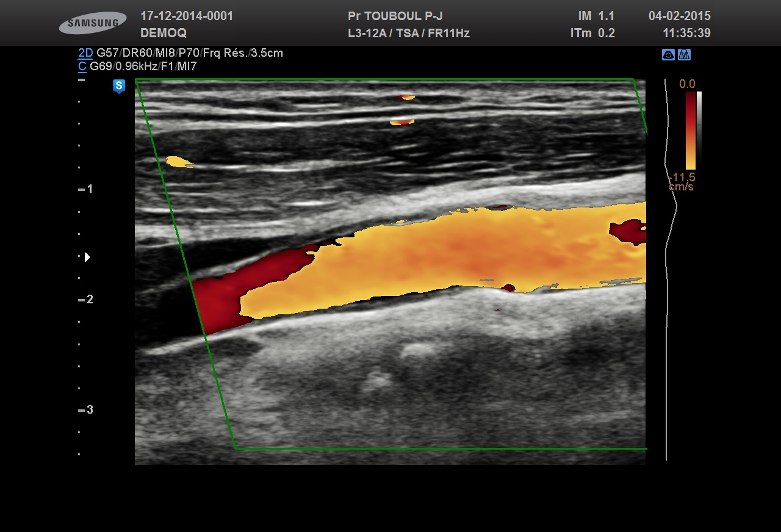
Task: Click the red-yellow color velocity scale bar
Action: coord(690,130)
